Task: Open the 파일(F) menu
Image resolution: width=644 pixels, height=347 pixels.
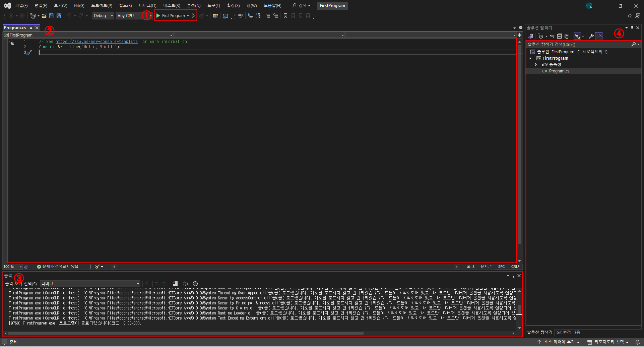Action: pyautogui.click(x=21, y=6)
